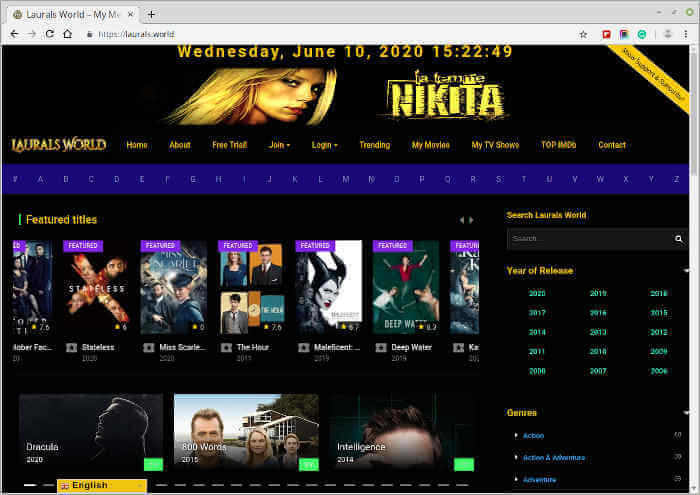Viewport: 700px width, 495px height.
Task: Open a new browser tab
Action: click(x=151, y=14)
